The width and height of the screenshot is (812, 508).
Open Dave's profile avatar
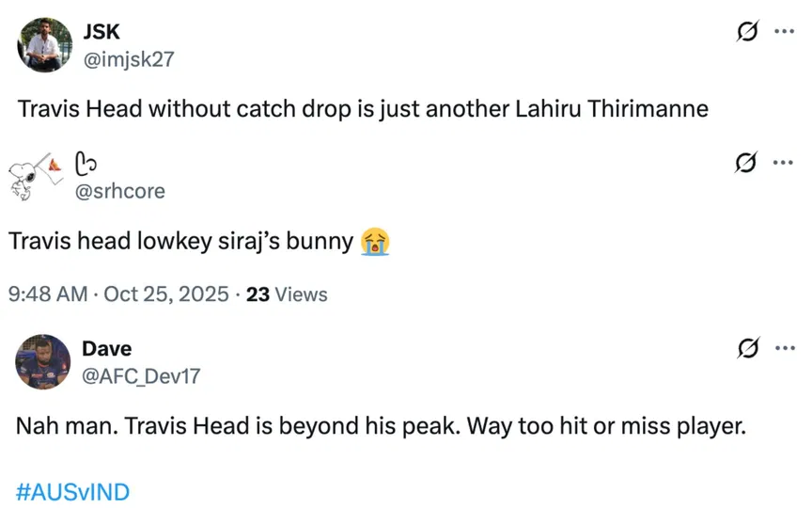tap(44, 362)
